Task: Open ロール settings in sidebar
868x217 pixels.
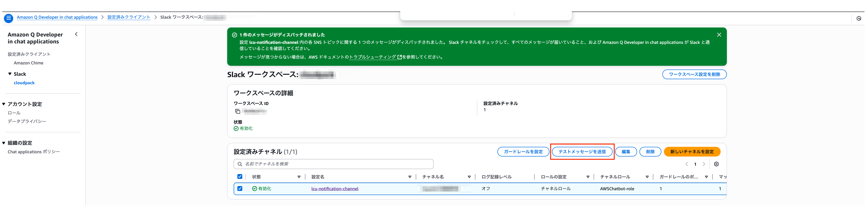Action: click(x=14, y=113)
